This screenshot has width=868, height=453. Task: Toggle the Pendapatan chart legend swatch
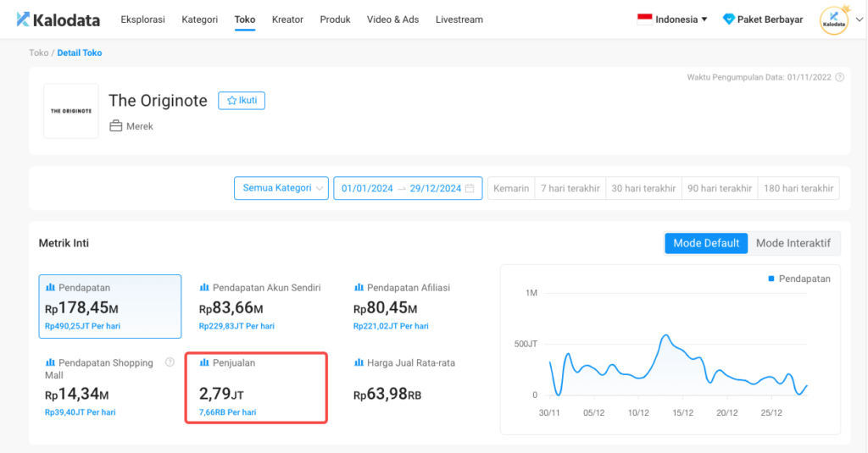[x=771, y=279]
